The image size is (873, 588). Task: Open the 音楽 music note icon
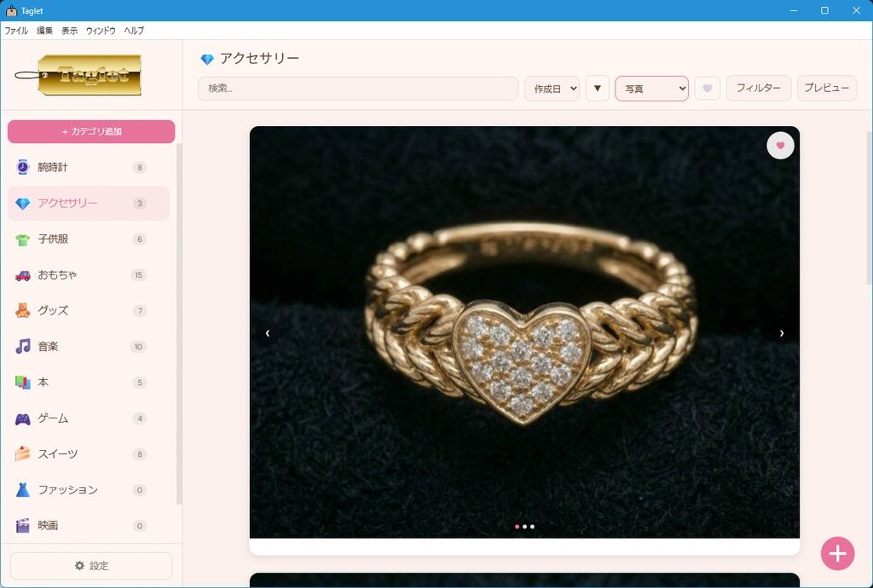pos(23,346)
